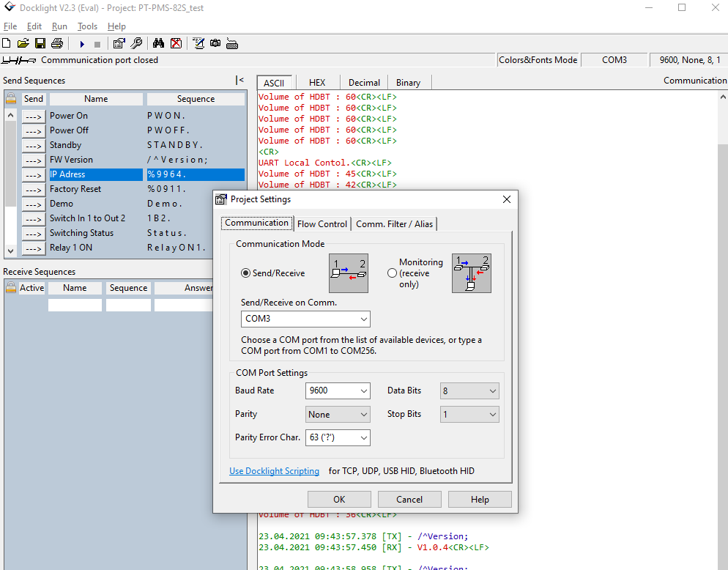Take snapshot with the camera icon
The height and width of the screenshot is (570, 728).
215,44
